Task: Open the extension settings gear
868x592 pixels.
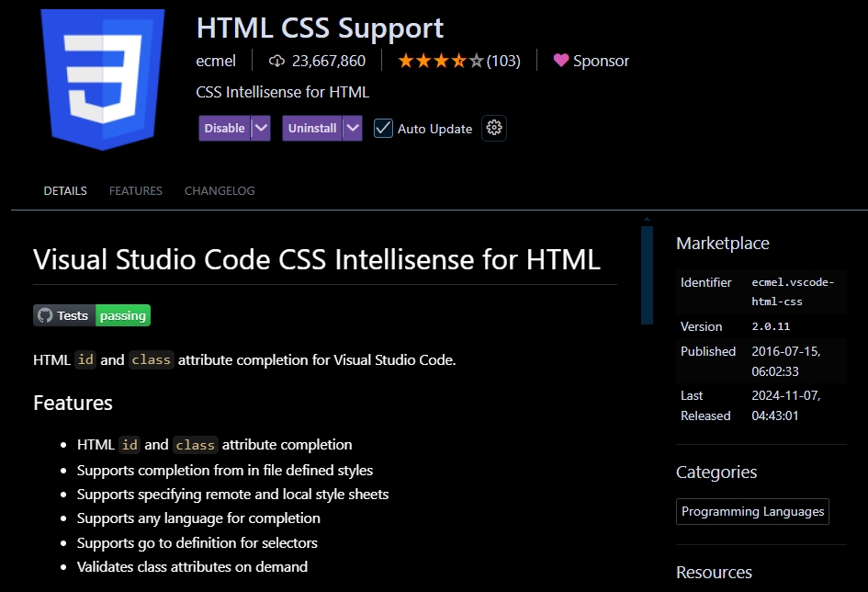Action: (x=494, y=128)
